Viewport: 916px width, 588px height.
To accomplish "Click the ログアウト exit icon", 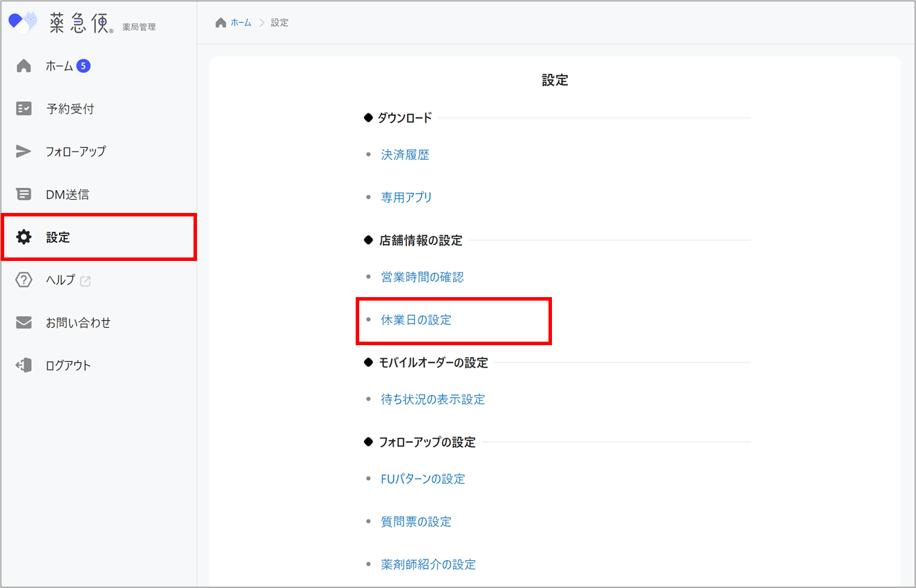I will pyautogui.click(x=24, y=365).
